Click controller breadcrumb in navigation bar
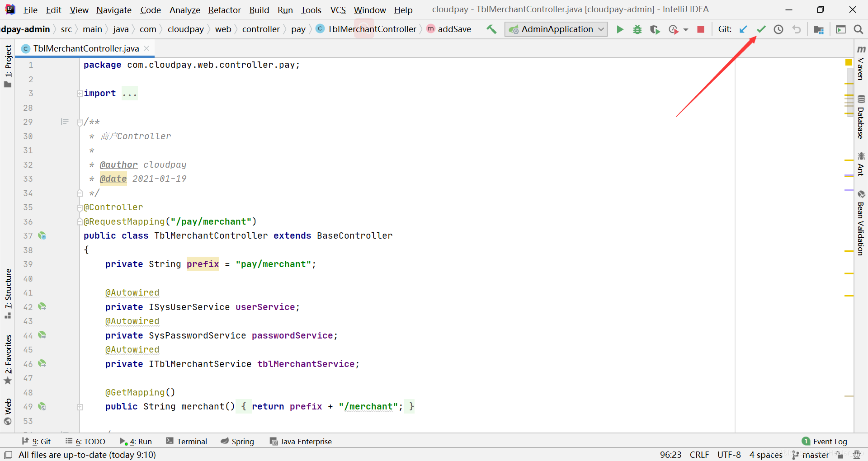This screenshot has width=868, height=461. (x=261, y=29)
